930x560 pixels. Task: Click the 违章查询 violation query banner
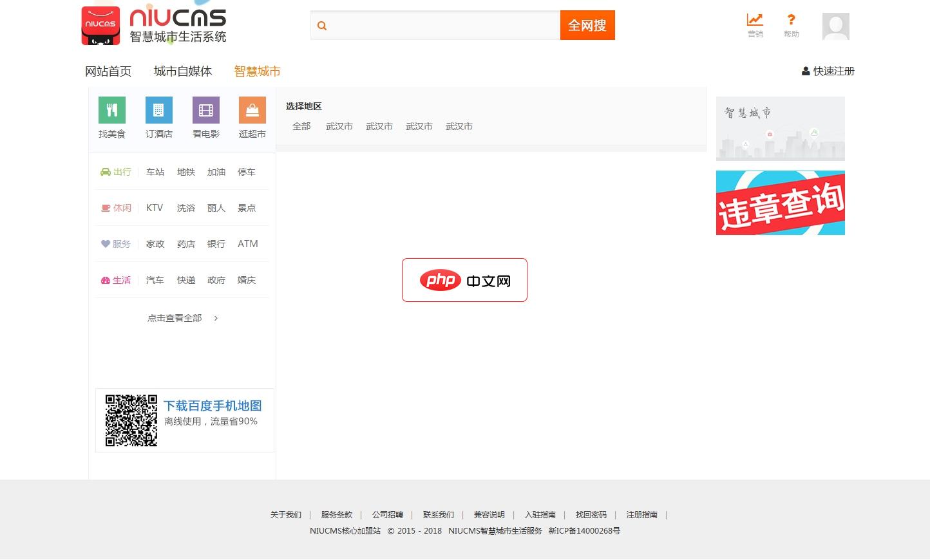point(780,203)
